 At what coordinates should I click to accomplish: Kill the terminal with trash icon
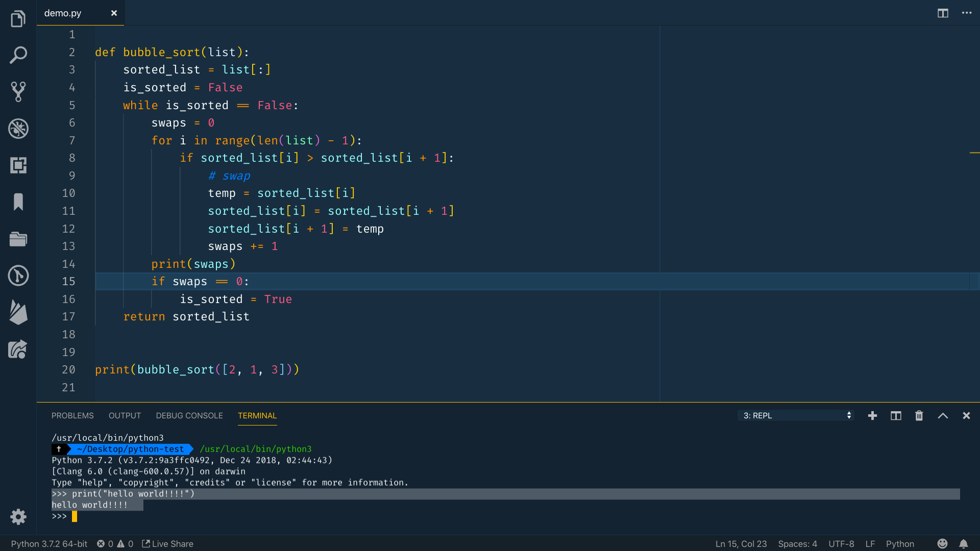pos(919,416)
